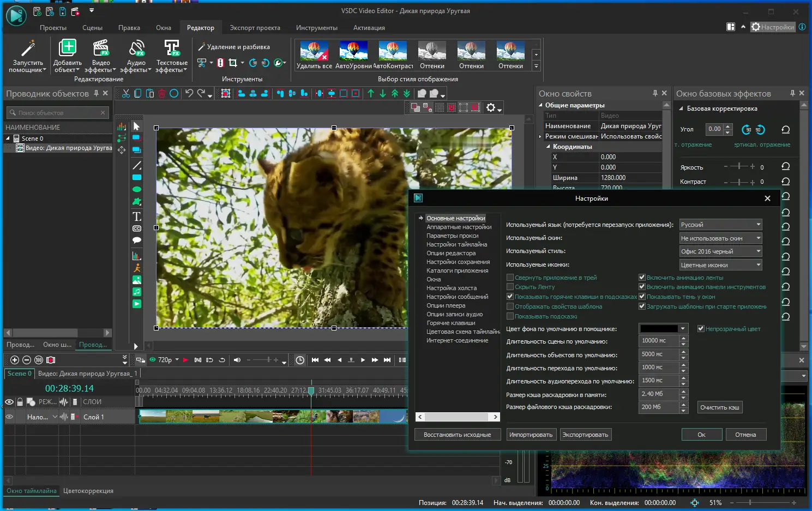The height and width of the screenshot is (511, 812).
Task: Open the Инструменты menu
Action: pyautogui.click(x=317, y=27)
